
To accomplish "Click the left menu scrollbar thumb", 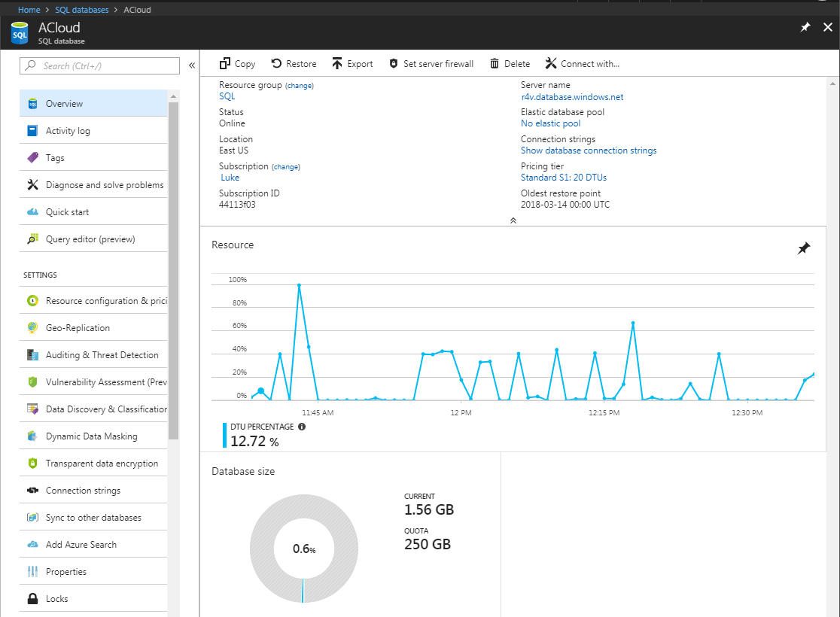I will (x=173, y=270).
